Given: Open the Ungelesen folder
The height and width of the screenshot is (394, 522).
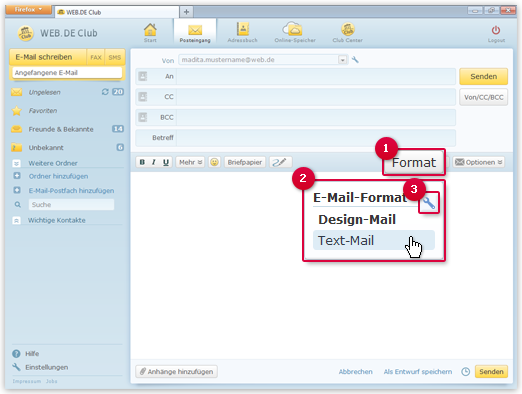Looking at the screenshot, I should (44, 92).
